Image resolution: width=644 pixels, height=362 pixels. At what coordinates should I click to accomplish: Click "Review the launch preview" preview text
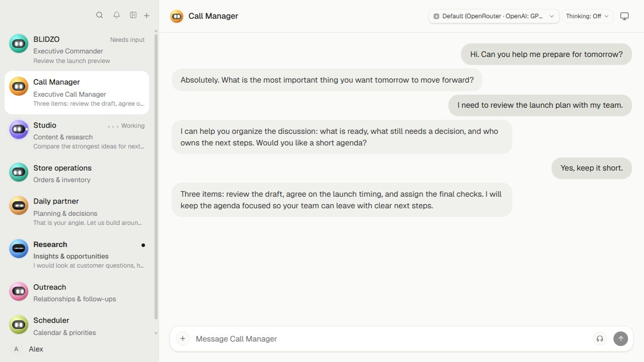click(x=72, y=61)
